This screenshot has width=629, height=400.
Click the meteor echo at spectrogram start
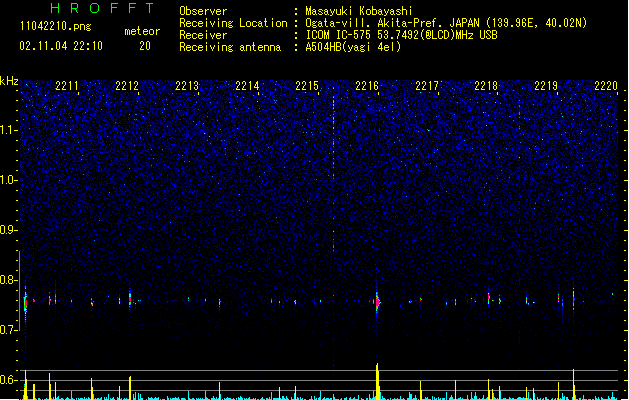click(x=25, y=302)
